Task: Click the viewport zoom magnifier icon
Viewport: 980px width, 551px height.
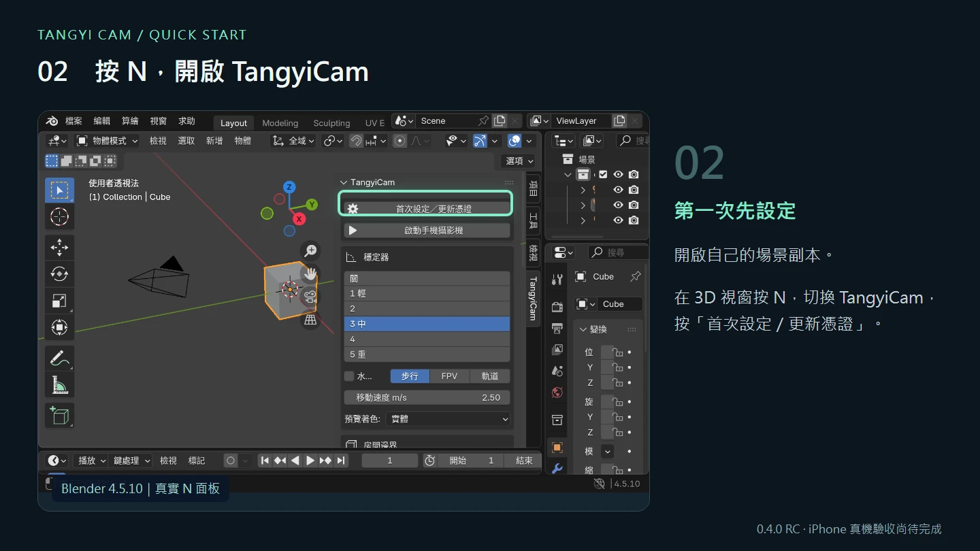Action: pos(310,250)
